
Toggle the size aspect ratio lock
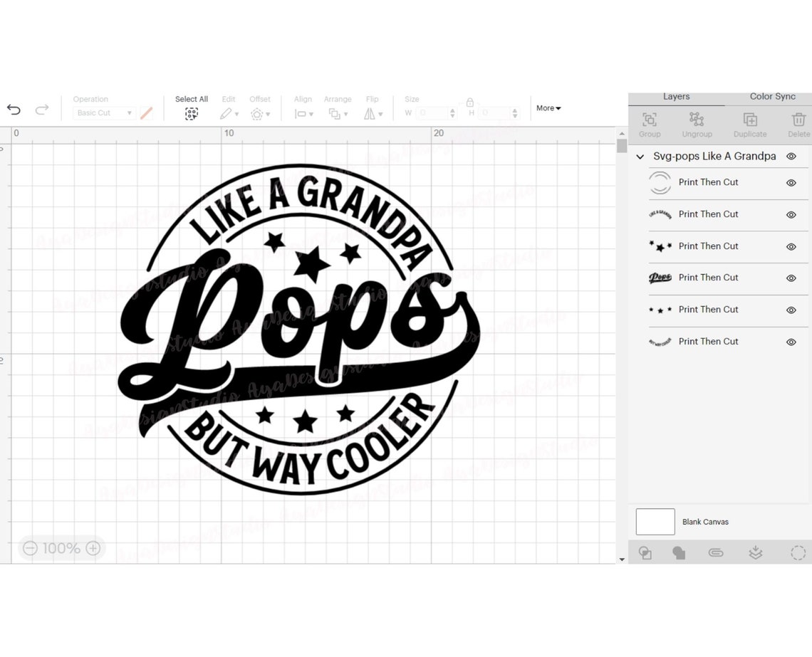[469, 102]
